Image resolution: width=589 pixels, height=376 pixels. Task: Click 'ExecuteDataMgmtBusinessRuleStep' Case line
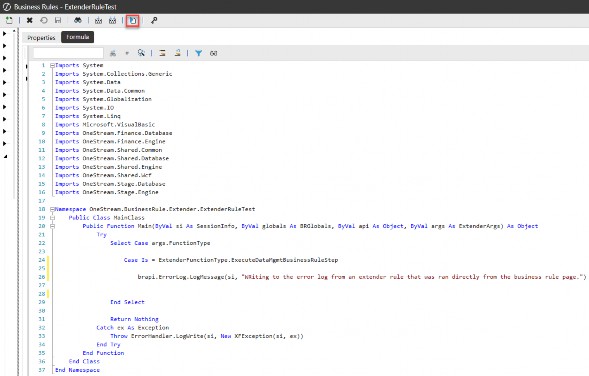pos(231,260)
